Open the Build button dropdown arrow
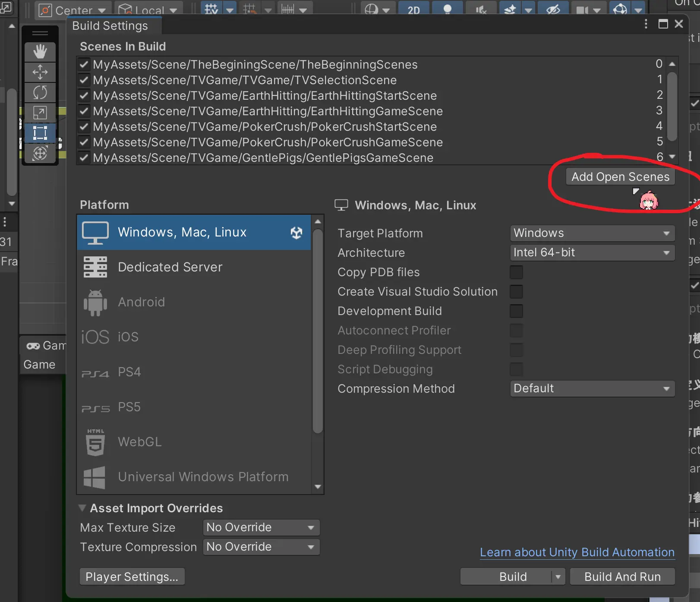Image resolution: width=700 pixels, height=602 pixels. 558,577
